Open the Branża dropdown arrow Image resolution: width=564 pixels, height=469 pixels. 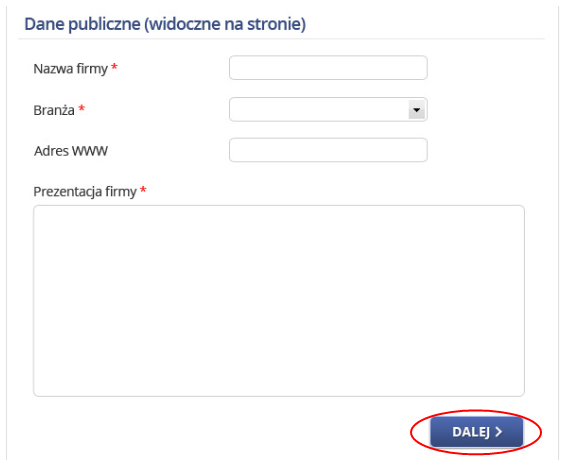(417, 109)
